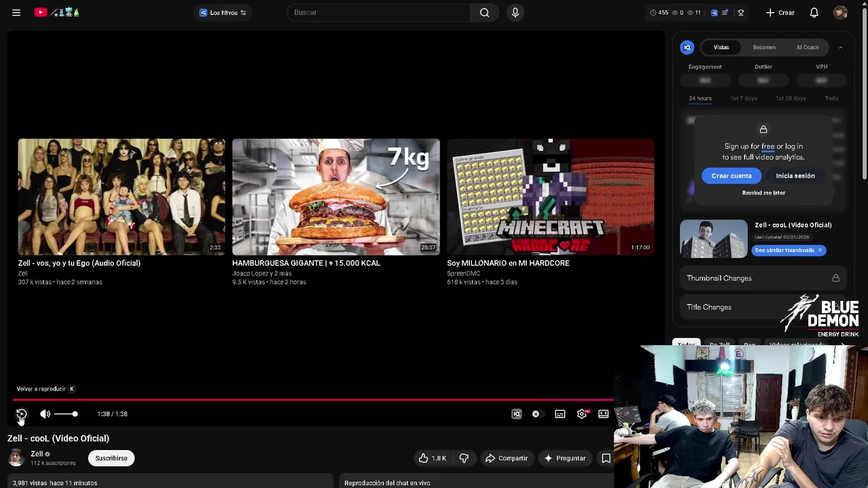Open title 'HAMBURGUESA GIGANTE | + 15.000 KCAL'
Screen dimensions: 868x488
[x=306, y=263]
